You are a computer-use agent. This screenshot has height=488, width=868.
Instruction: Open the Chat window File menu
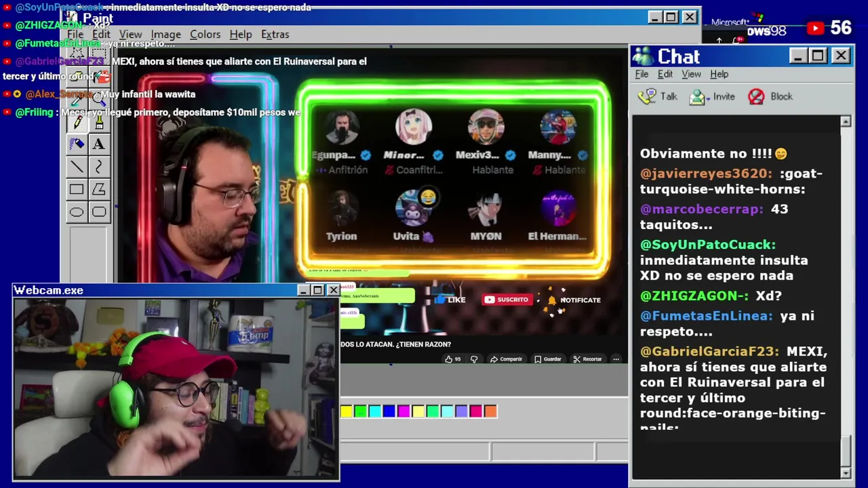642,74
